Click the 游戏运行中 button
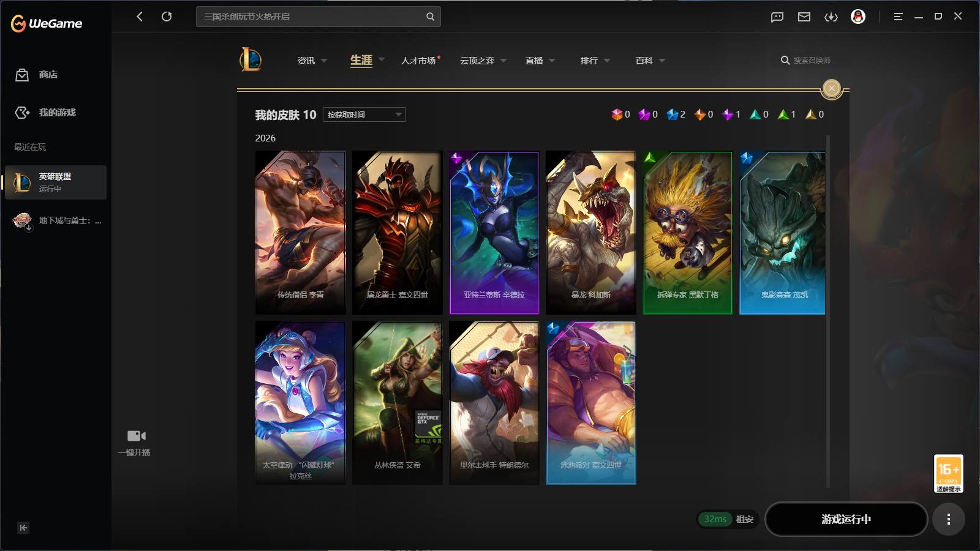This screenshot has height=551, width=980. tap(846, 519)
